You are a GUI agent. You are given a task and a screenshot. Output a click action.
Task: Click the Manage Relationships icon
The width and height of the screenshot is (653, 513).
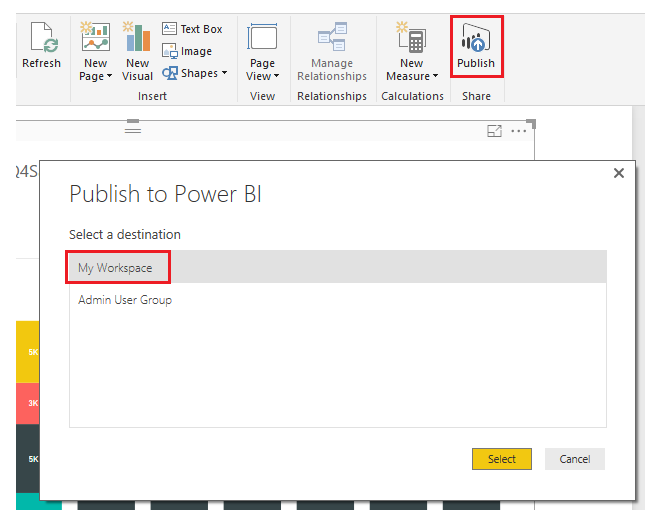coord(332,37)
